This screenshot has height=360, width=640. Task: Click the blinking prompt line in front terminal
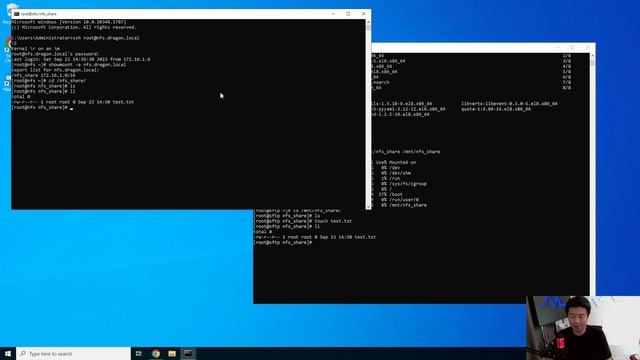point(42,107)
